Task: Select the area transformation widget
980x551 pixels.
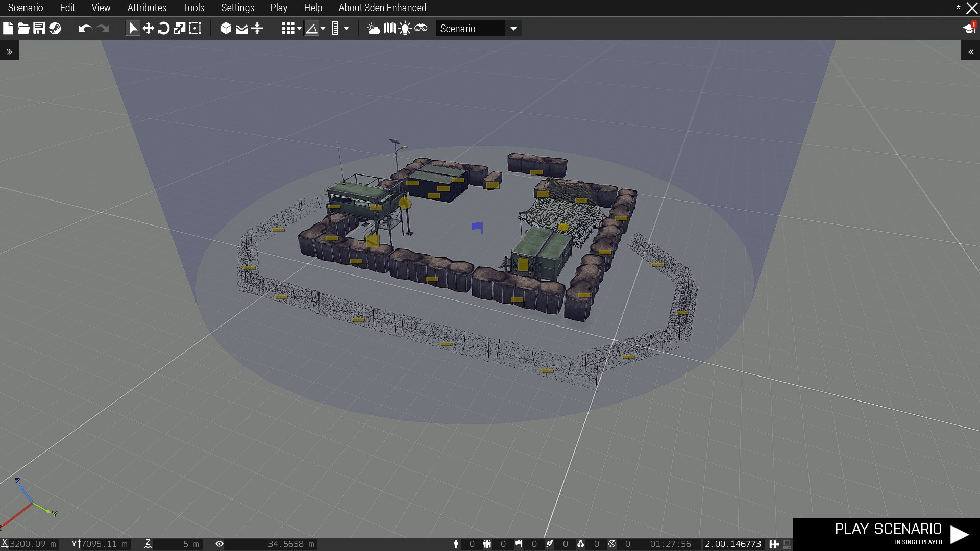Action: (195, 29)
